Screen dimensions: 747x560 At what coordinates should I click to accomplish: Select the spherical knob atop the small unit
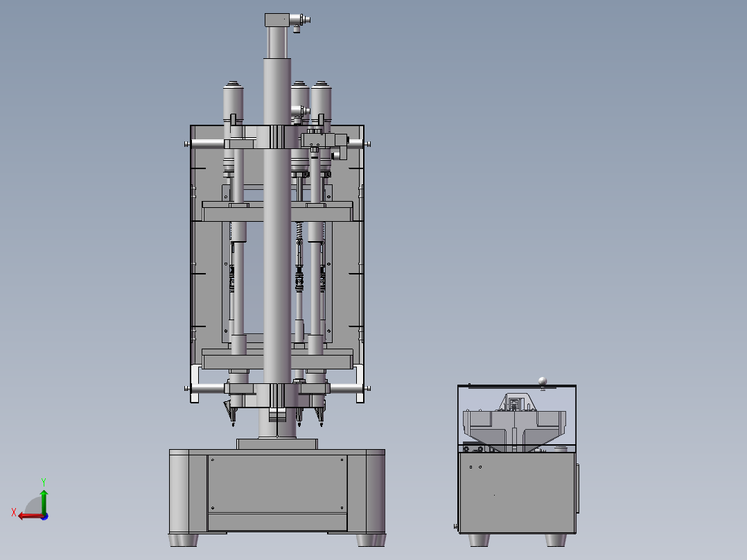click(542, 380)
